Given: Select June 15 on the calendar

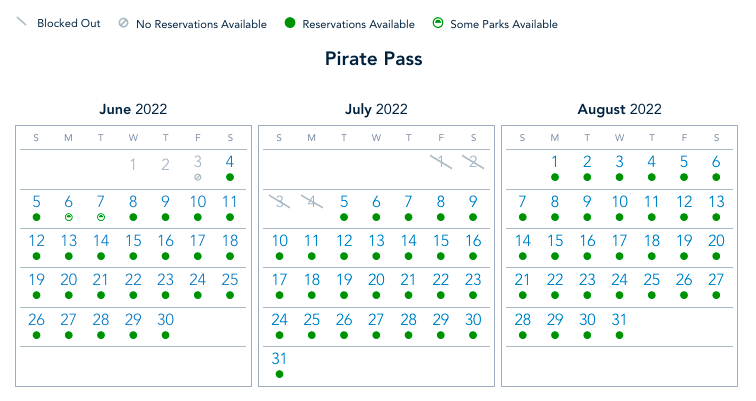Looking at the screenshot, I should [x=133, y=241].
